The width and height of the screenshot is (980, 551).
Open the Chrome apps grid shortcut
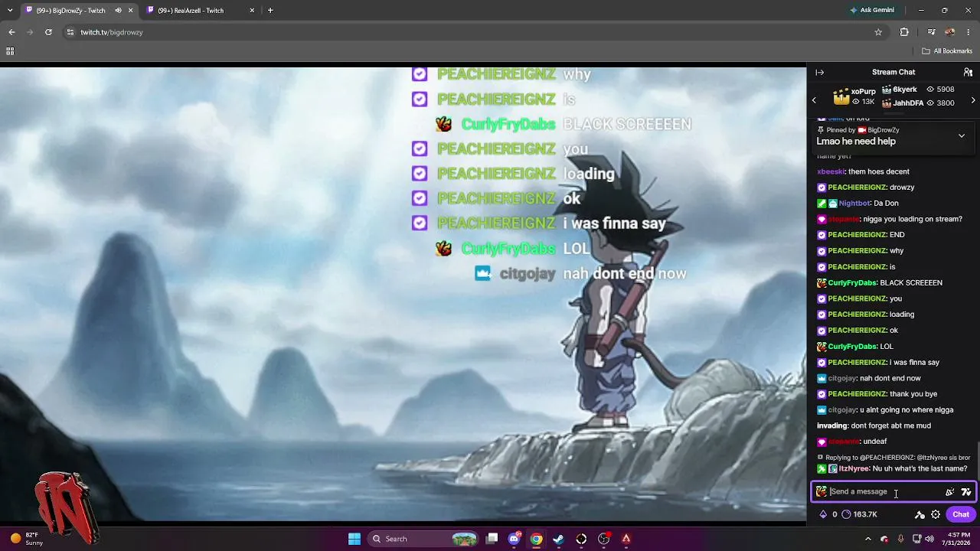pyautogui.click(x=10, y=51)
